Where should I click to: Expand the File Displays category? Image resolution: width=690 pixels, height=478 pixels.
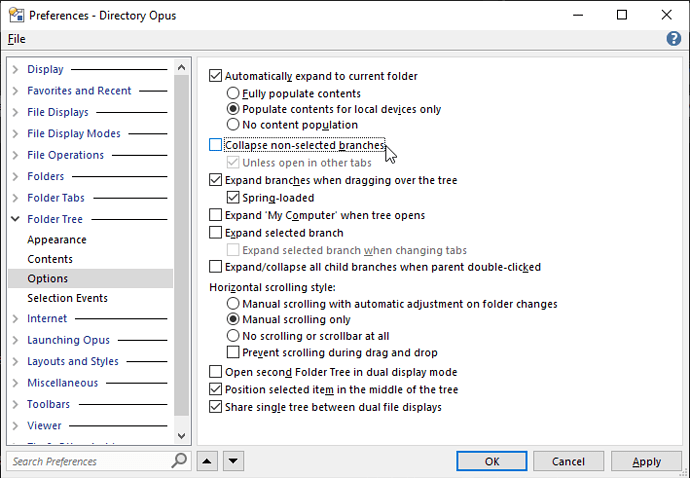click(15, 112)
